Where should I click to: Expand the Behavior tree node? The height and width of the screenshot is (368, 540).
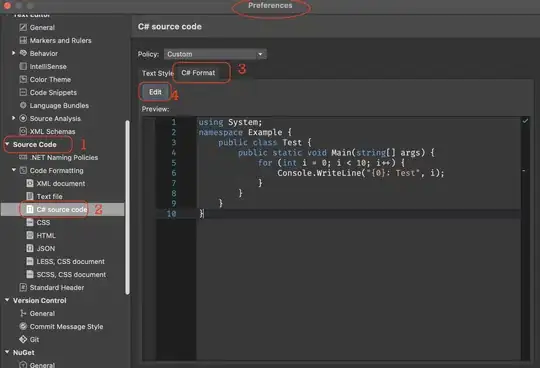[x=14, y=53]
